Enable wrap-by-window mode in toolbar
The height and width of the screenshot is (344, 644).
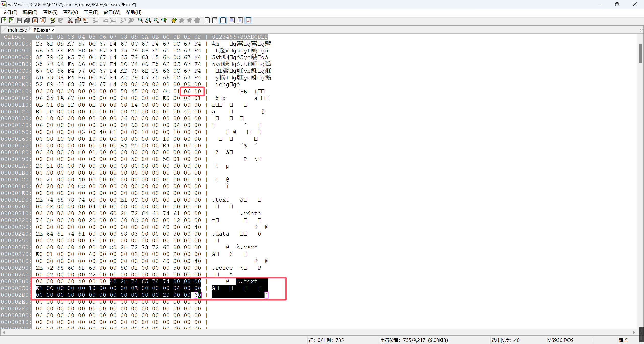215,20
